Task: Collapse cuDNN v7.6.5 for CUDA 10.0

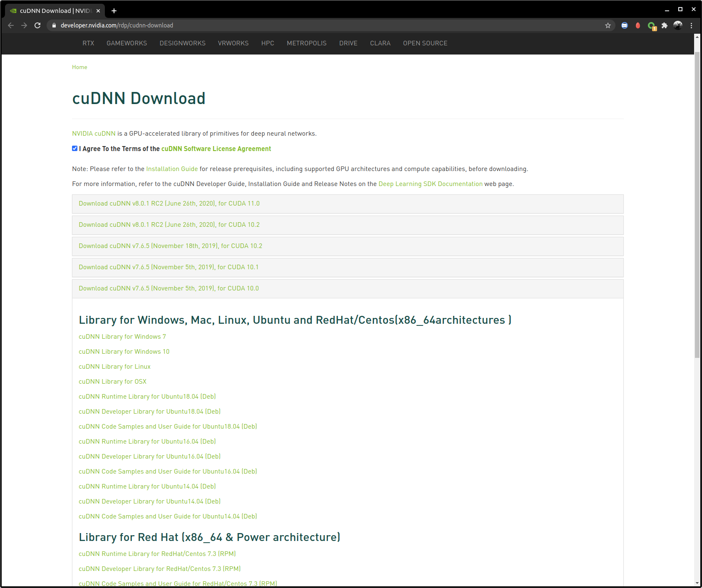Action: [x=347, y=289]
